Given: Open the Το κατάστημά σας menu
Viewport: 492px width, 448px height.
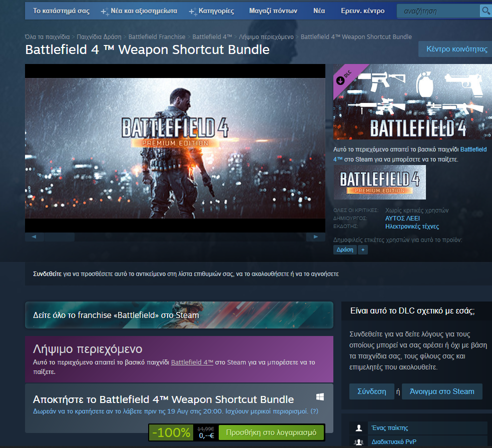Looking at the screenshot, I should point(61,11).
